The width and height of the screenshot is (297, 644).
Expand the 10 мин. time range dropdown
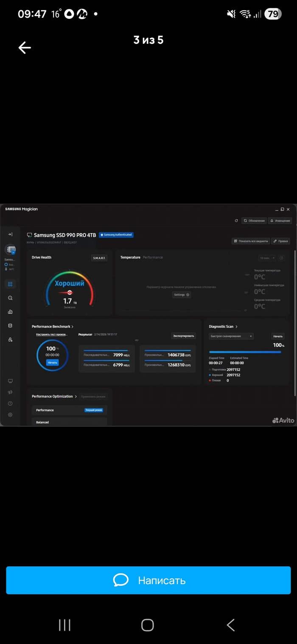point(267,258)
